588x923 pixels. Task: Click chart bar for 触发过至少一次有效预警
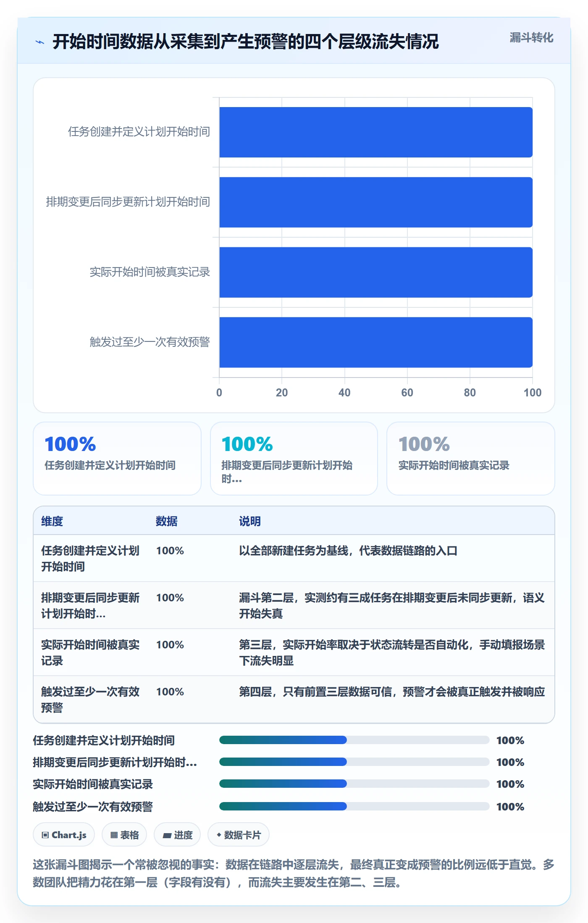point(376,342)
